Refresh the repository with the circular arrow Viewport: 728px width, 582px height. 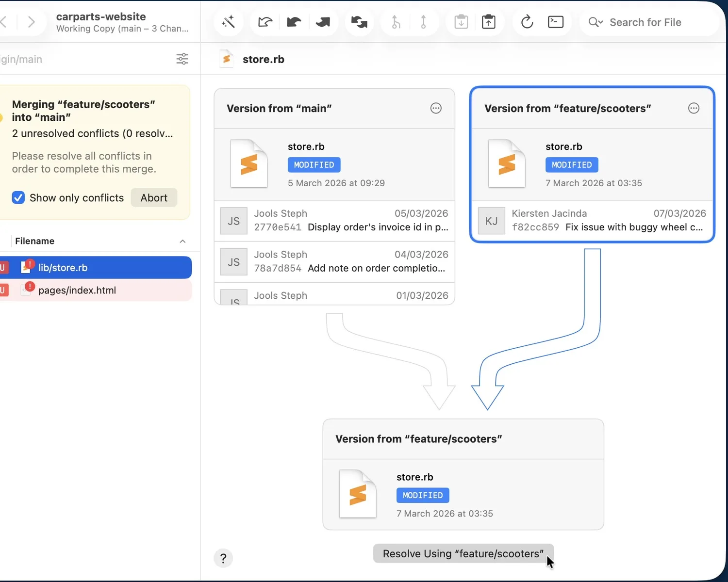coord(527,22)
